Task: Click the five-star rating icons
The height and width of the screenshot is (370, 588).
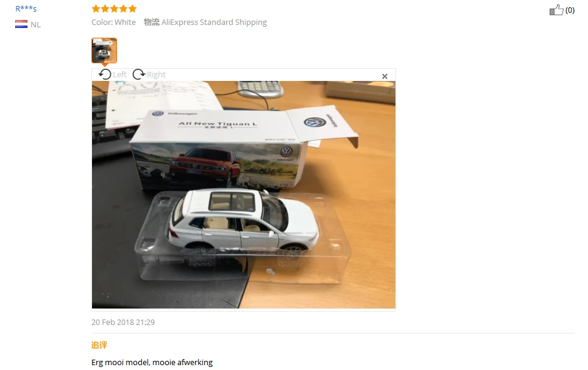Action: pos(114,9)
